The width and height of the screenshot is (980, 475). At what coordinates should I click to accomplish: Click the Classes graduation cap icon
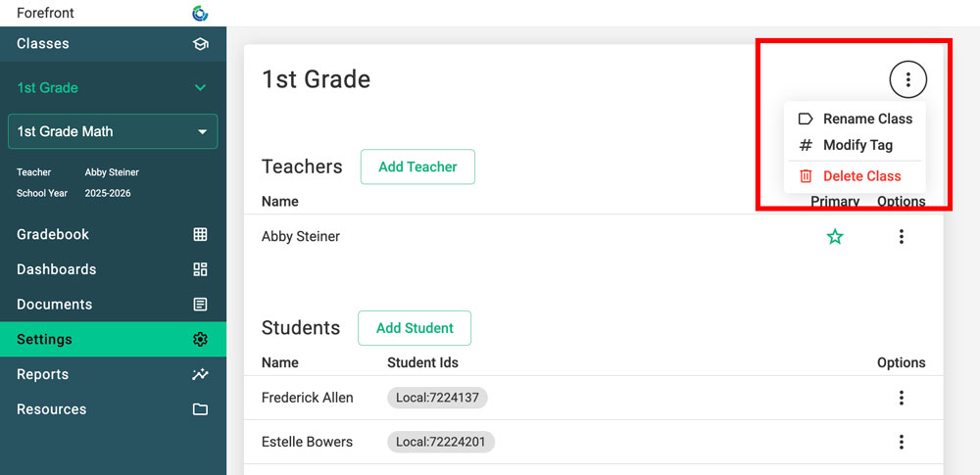(200, 44)
